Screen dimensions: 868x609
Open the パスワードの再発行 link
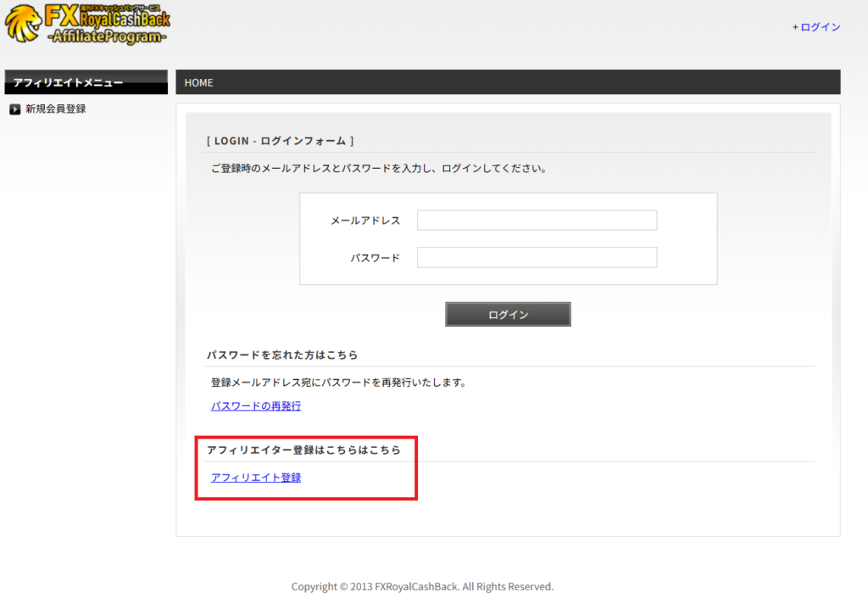coord(255,405)
